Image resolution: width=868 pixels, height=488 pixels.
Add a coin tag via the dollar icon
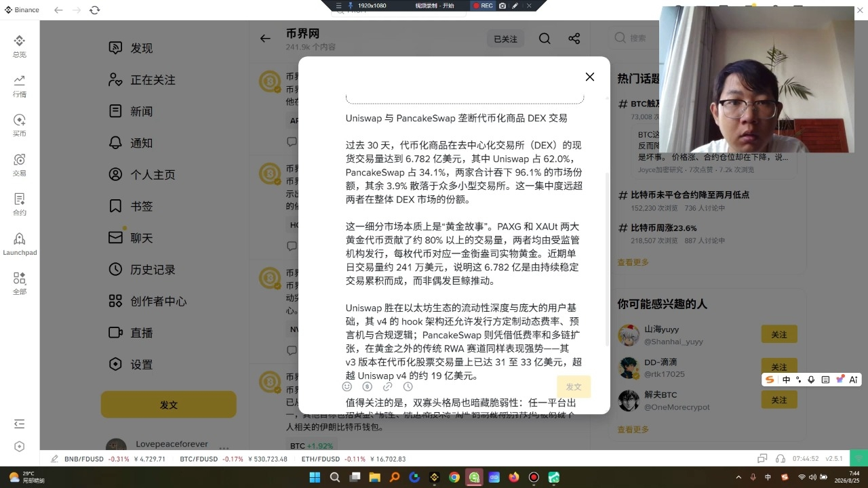pyautogui.click(x=368, y=386)
